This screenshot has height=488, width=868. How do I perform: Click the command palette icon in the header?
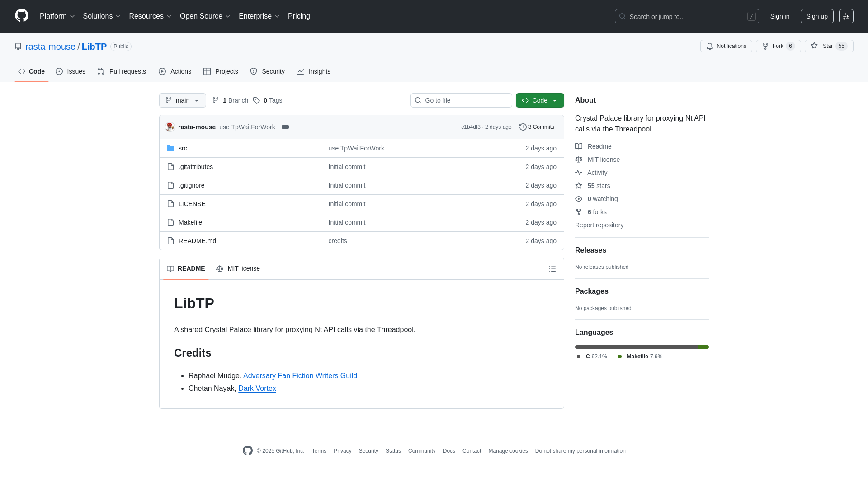pyautogui.click(x=846, y=16)
